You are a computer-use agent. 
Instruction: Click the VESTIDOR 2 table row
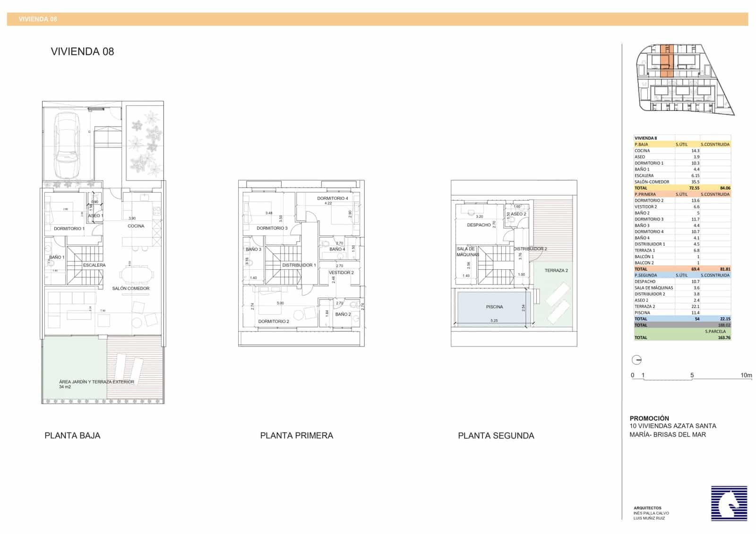682,207
